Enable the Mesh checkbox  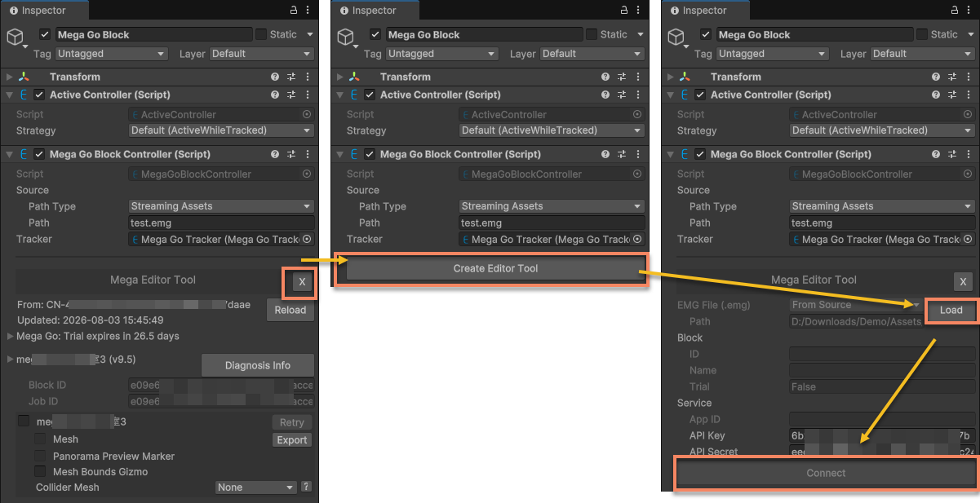click(x=39, y=439)
